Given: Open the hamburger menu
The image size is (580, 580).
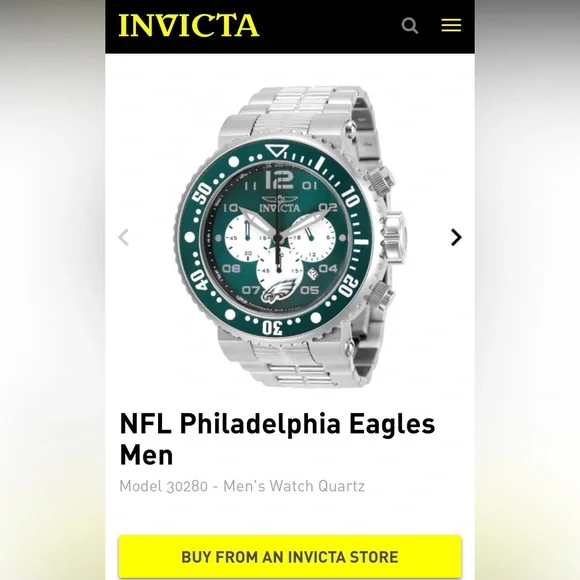Looking at the screenshot, I should (451, 25).
